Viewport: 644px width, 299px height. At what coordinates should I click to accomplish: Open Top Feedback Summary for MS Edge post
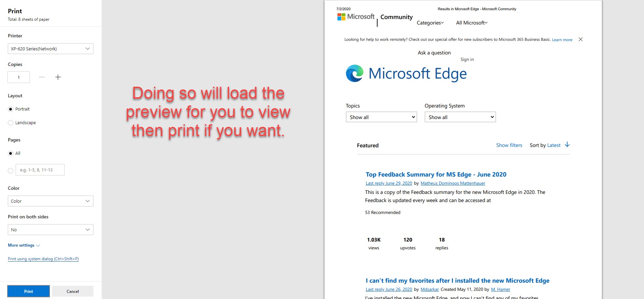(436, 175)
